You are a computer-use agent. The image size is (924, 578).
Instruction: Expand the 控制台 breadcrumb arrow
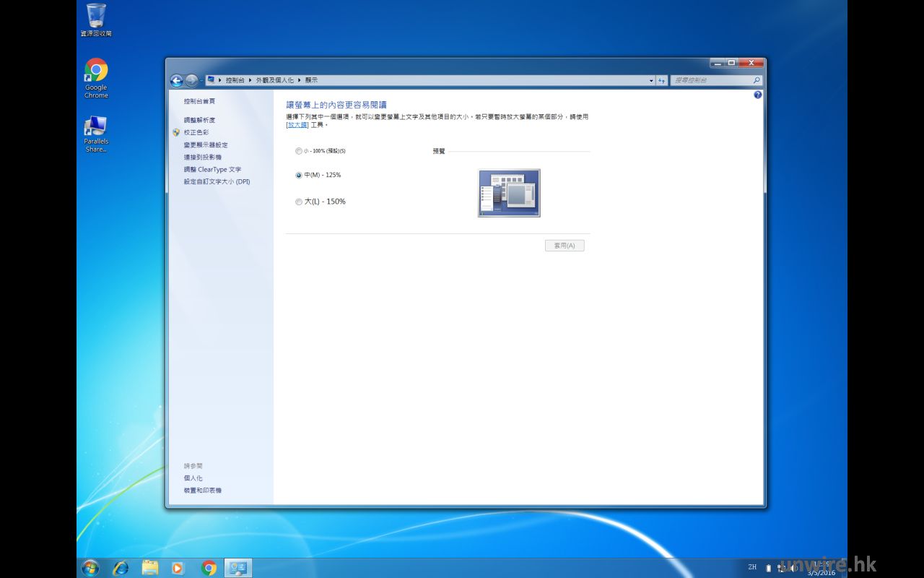(250, 80)
